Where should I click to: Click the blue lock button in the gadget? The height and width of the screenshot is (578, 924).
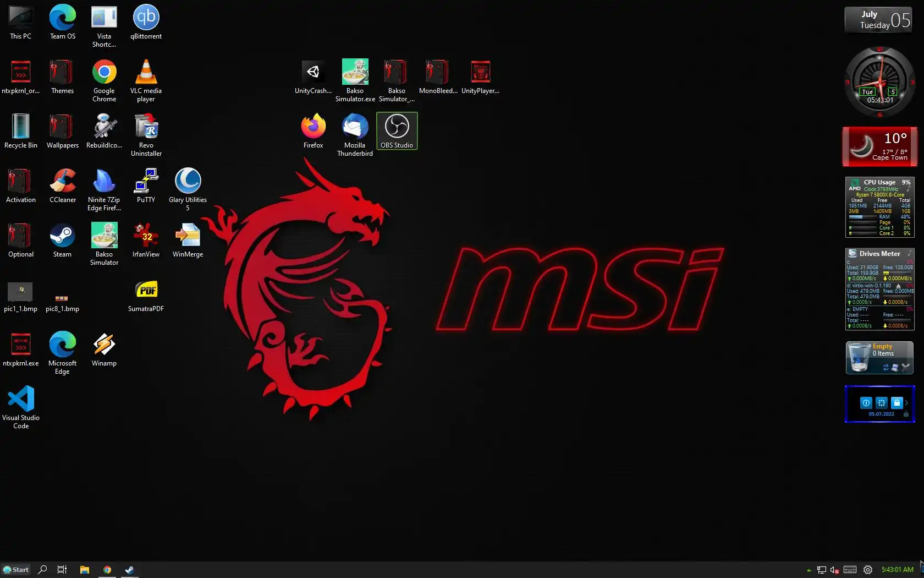point(897,403)
